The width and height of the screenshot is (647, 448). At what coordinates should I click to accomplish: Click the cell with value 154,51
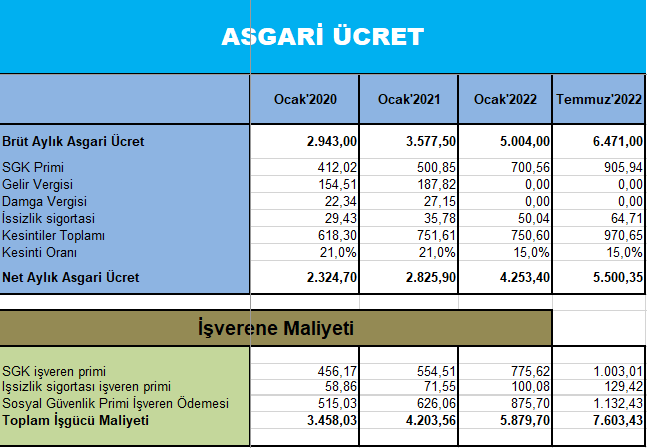305,184
